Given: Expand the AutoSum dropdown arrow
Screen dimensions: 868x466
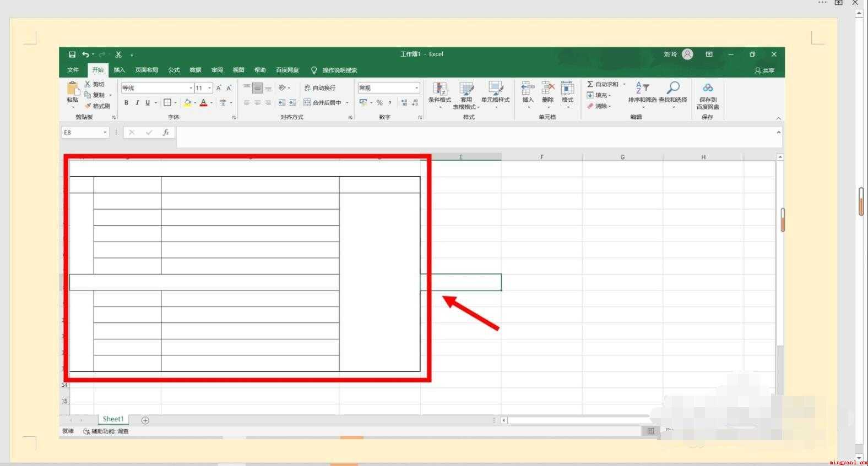Looking at the screenshot, I should [625, 84].
